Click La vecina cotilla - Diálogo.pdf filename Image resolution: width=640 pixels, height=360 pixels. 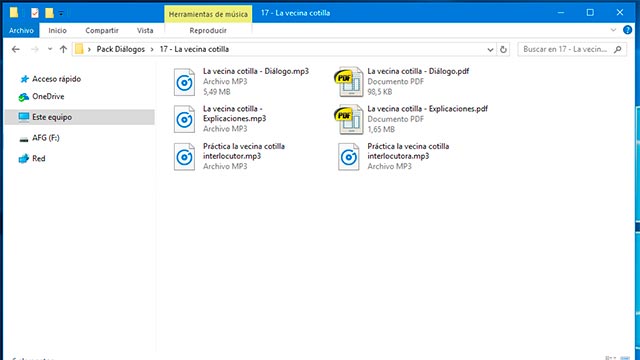[418, 71]
